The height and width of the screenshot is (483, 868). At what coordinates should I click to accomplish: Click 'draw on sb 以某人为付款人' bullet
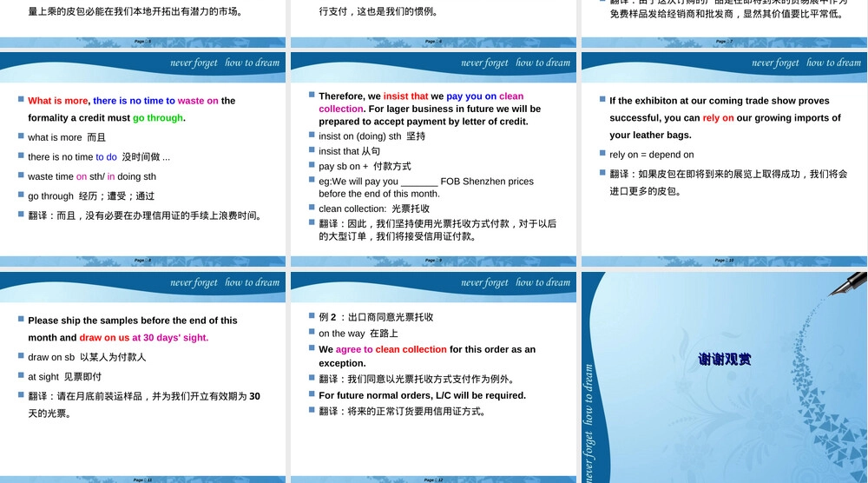[87, 357]
